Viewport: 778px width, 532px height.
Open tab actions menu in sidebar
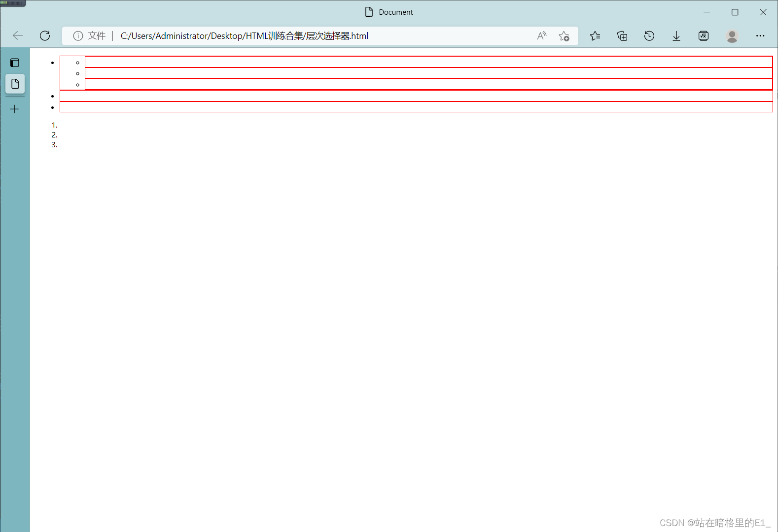15,63
